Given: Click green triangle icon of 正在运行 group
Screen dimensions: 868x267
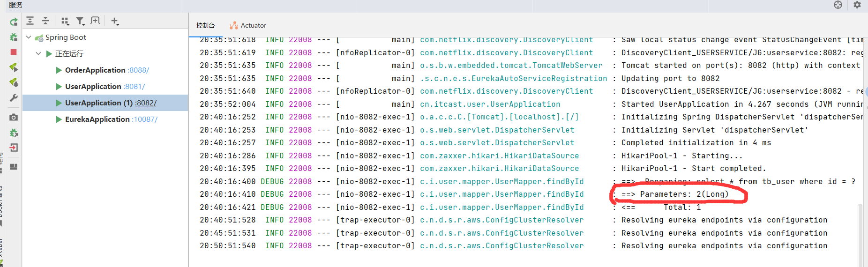Looking at the screenshot, I should point(49,54).
